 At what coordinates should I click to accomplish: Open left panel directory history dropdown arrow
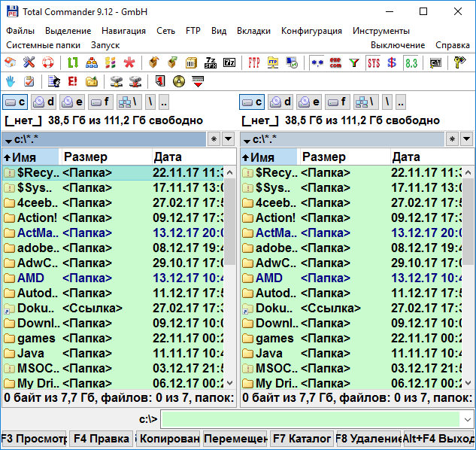(x=228, y=139)
